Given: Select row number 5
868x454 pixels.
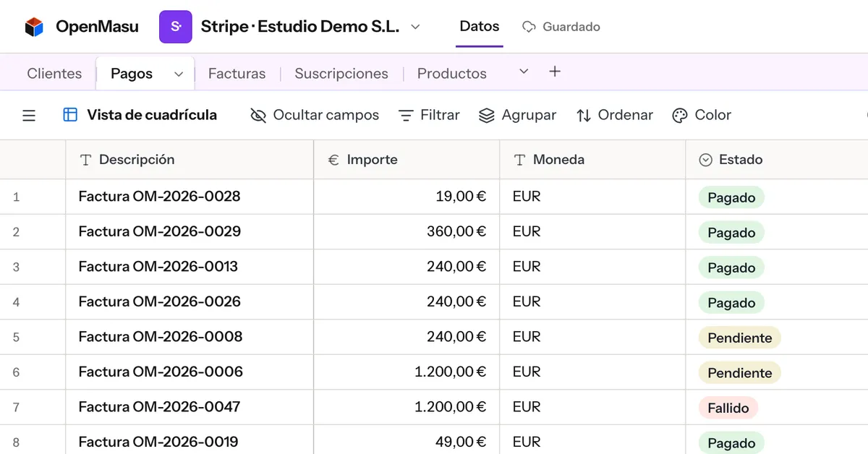Looking at the screenshot, I should pos(16,337).
